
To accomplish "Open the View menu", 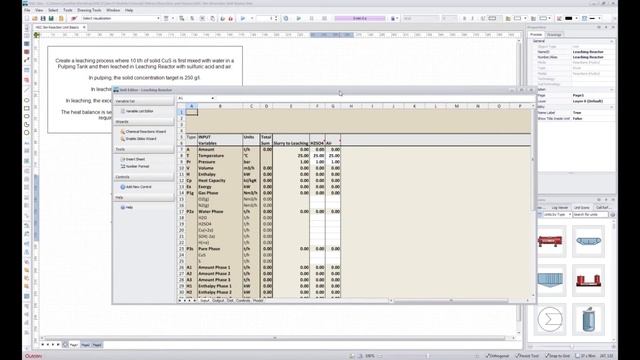I will (39, 10).
